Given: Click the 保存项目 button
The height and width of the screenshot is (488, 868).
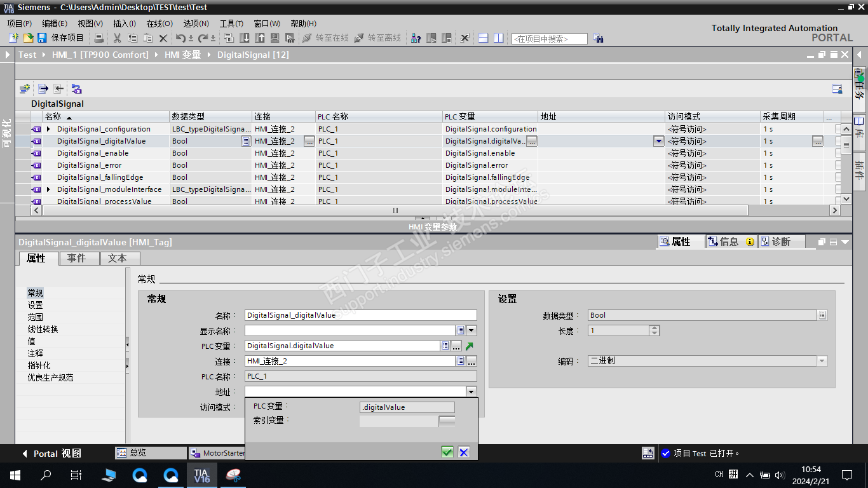Looking at the screenshot, I should [x=61, y=38].
